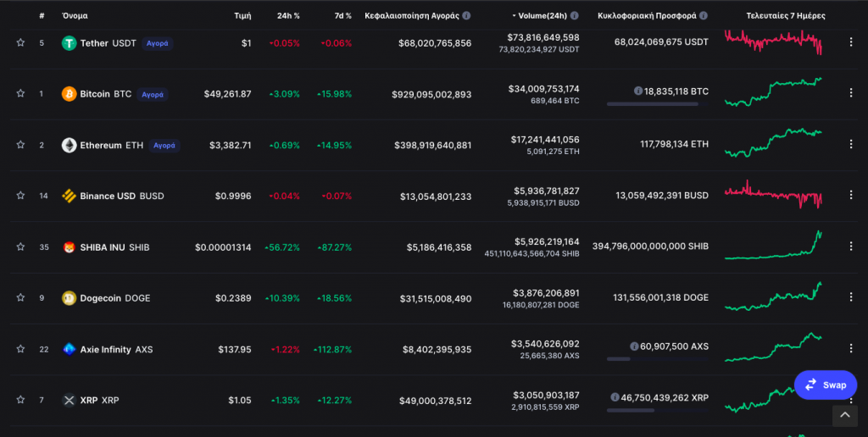Open more options for the SHIBA INU row
The image size is (868, 437).
tap(851, 246)
